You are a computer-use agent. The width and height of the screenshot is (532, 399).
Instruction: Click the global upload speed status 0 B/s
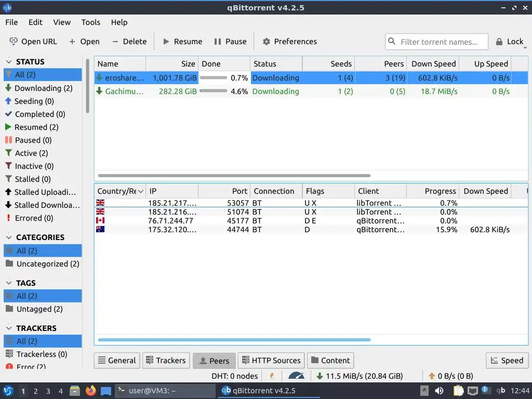pos(451,376)
